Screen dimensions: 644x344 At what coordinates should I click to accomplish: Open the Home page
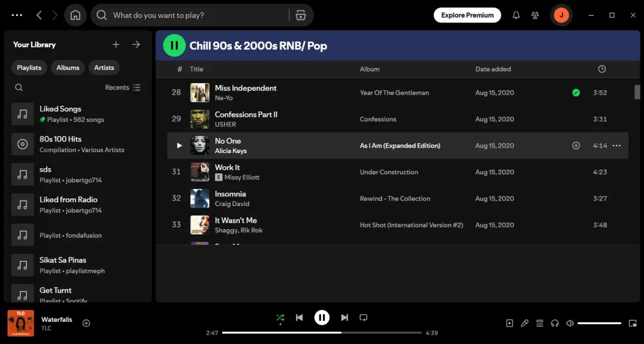75,15
